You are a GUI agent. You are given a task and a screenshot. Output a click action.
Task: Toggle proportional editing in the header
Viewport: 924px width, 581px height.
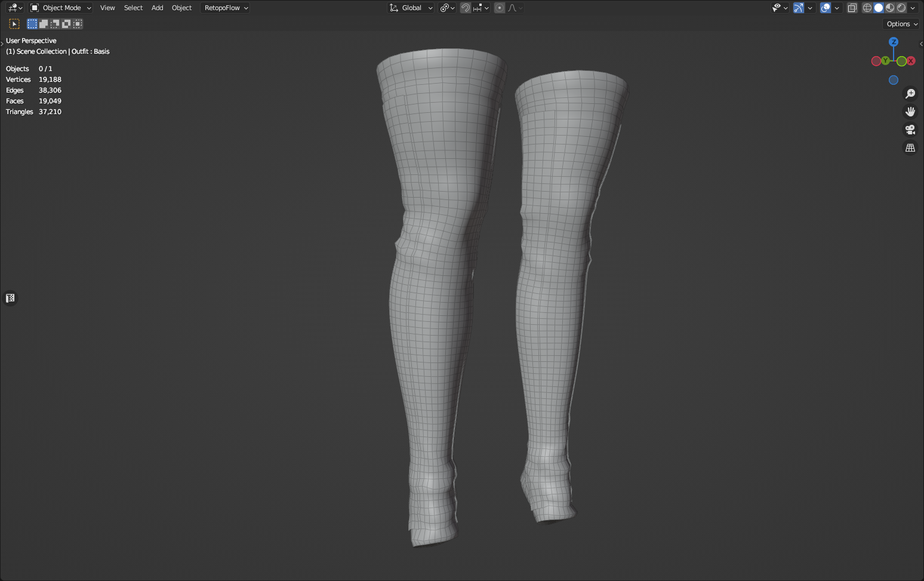pyautogui.click(x=500, y=8)
